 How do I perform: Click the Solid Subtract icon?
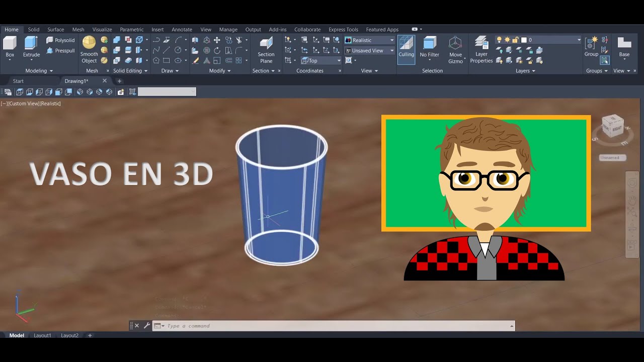(117, 50)
